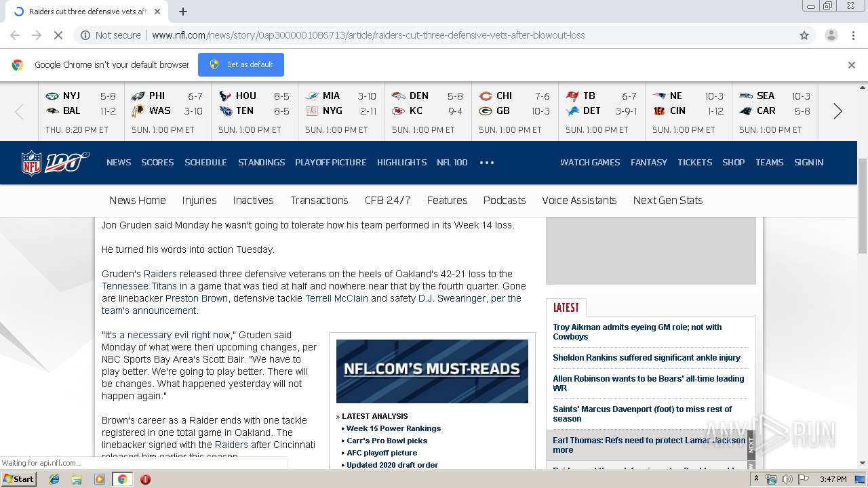Open the PHI vs WAS game card
868x488 pixels.
pyautogui.click(x=167, y=112)
